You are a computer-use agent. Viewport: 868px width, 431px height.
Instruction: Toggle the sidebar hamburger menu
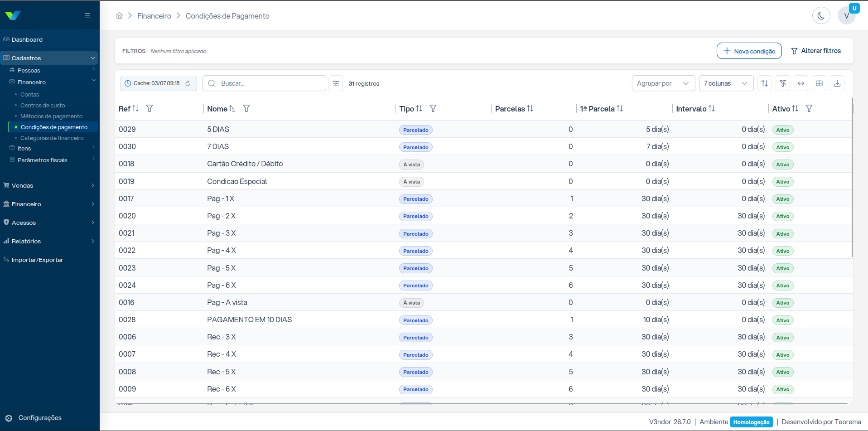pyautogui.click(x=87, y=15)
